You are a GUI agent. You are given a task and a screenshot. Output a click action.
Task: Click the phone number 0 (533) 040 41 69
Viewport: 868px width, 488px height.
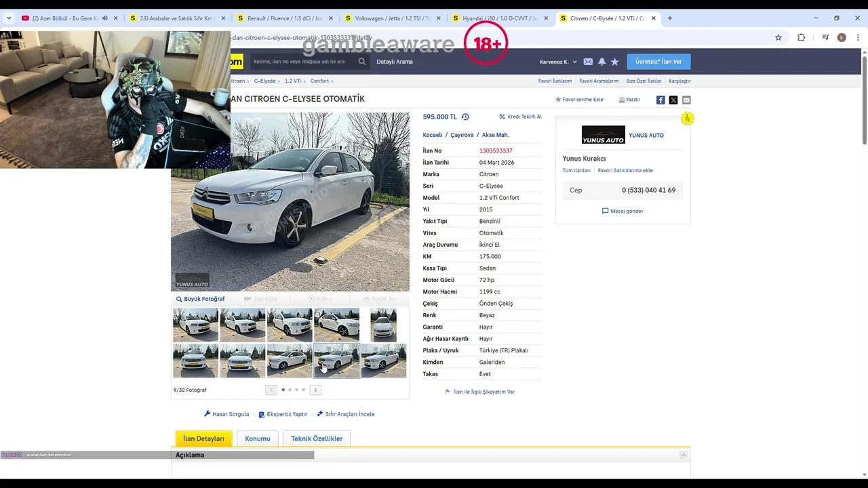click(648, 190)
